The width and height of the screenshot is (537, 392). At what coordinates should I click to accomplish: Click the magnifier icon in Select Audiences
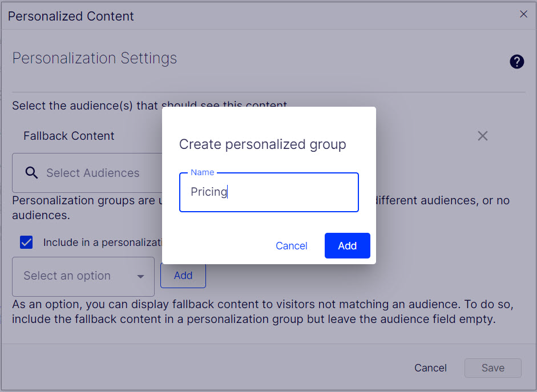coord(31,172)
